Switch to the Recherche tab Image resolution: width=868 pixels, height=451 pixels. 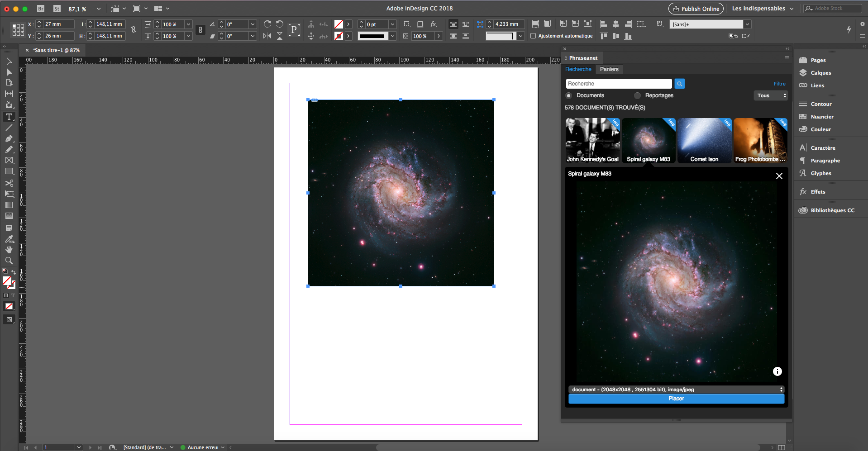click(578, 69)
